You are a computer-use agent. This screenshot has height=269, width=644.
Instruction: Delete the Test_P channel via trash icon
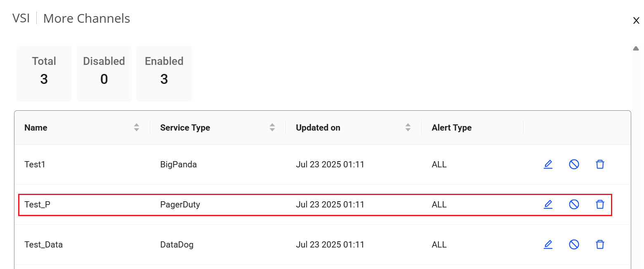coord(600,205)
